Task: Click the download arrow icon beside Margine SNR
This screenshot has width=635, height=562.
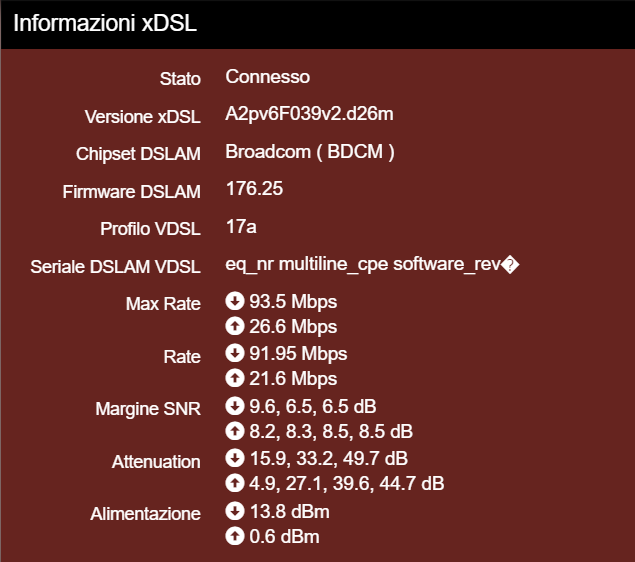Action: (235, 406)
